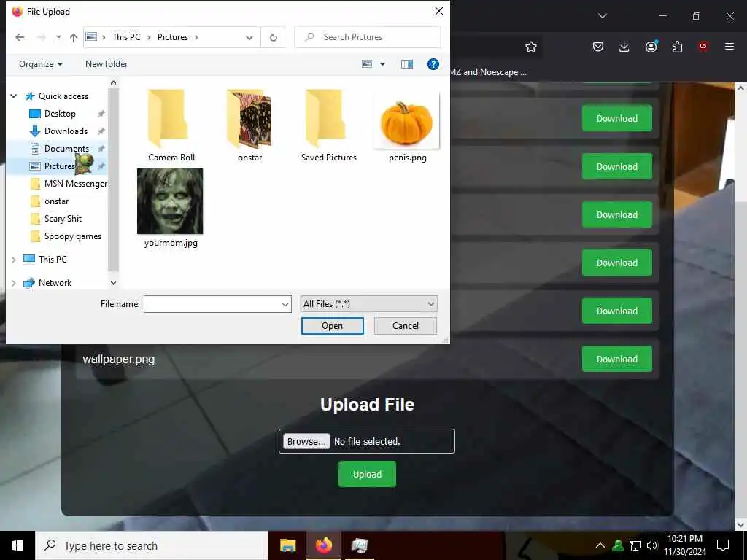Image resolution: width=747 pixels, height=560 pixels.
Task: Open the File name history dropdown
Action: point(285,304)
